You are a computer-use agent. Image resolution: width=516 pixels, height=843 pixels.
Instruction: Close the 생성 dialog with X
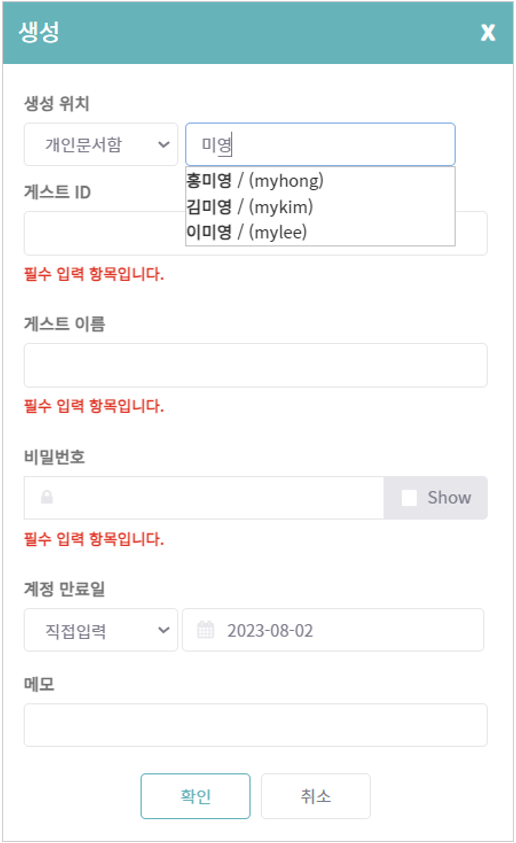pos(488,33)
